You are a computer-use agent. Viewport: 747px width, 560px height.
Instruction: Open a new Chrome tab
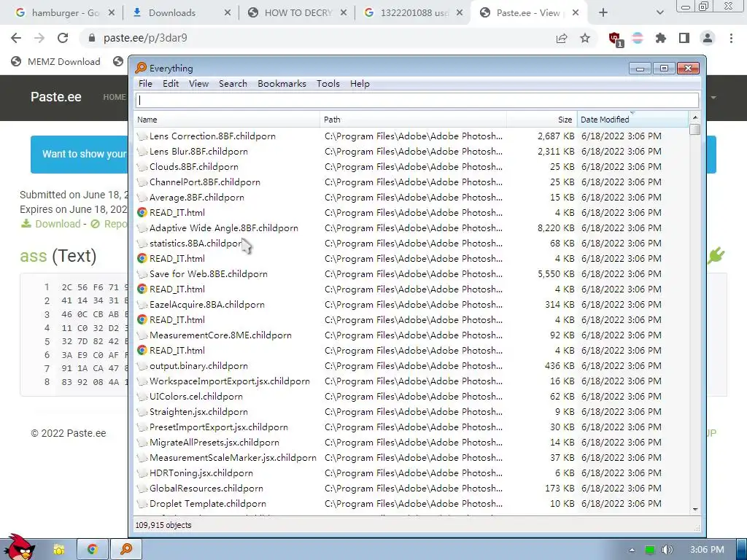click(x=603, y=13)
